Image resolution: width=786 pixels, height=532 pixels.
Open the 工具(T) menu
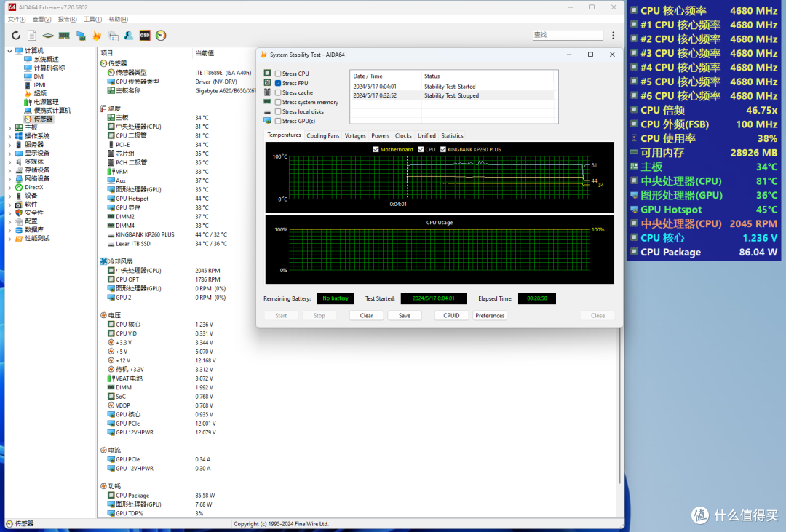point(92,20)
